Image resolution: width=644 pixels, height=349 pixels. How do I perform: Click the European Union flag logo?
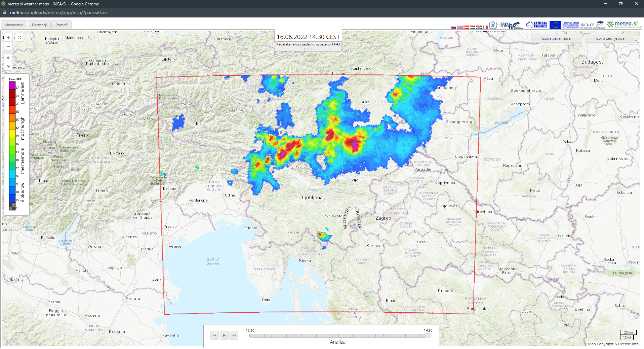tap(555, 25)
